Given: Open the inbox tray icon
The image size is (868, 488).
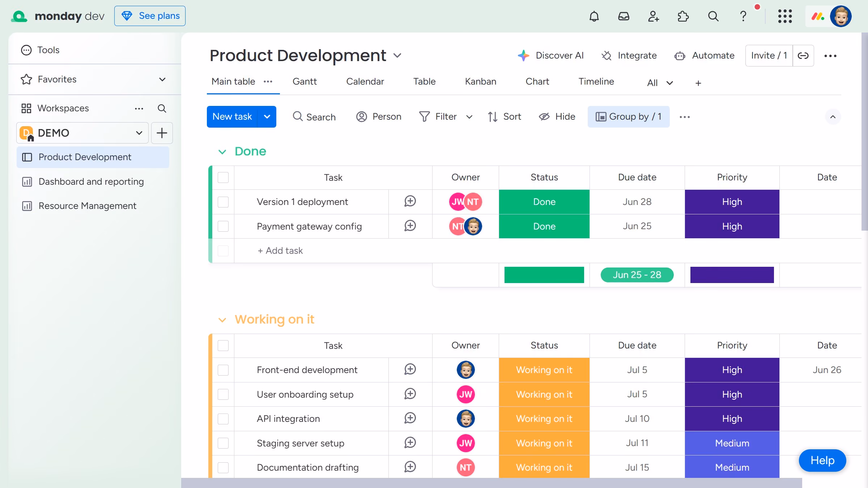Looking at the screenshot, I should pyautogui.click(x=624, y=16).
